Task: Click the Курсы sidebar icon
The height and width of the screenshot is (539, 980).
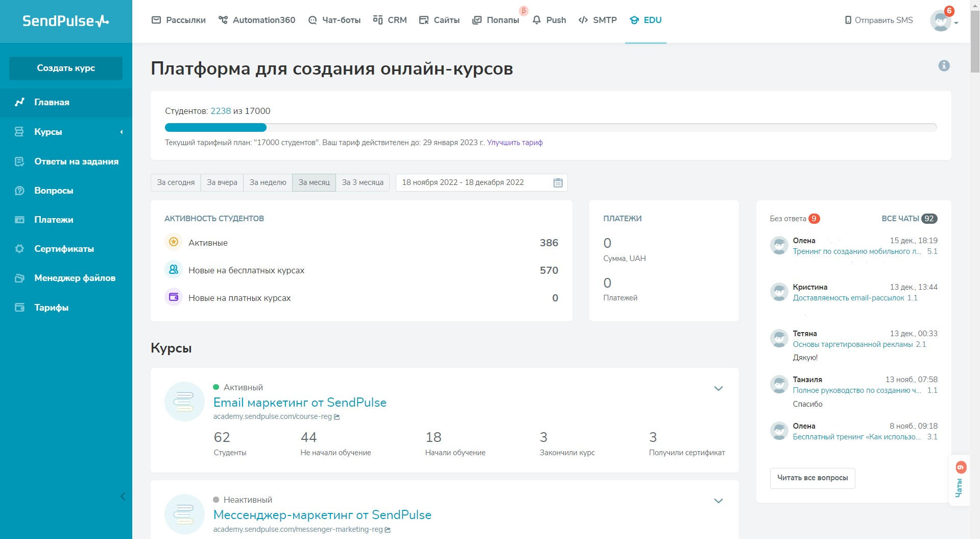Action: pos(19,132)
